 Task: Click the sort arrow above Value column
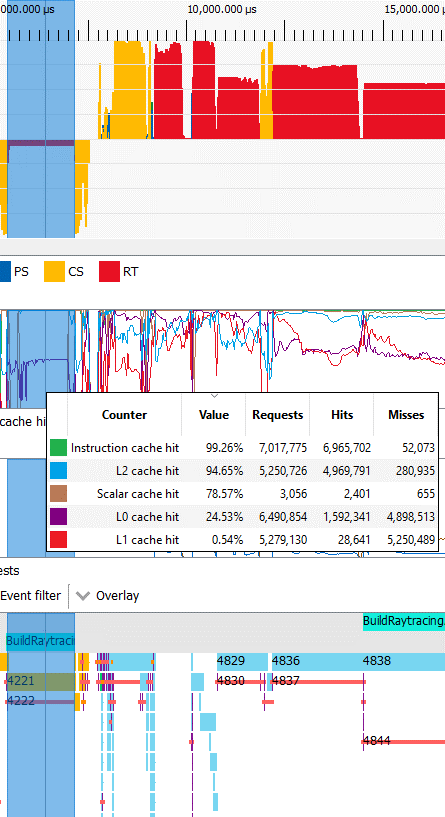(214, 397)
